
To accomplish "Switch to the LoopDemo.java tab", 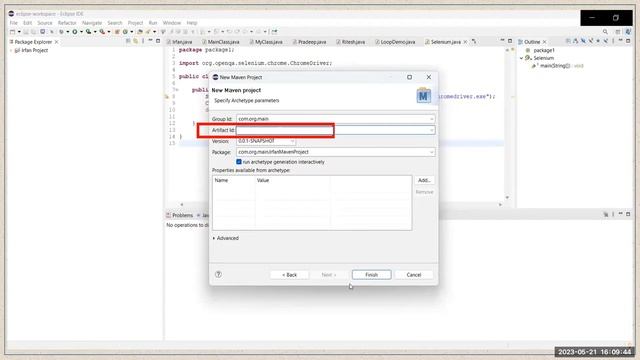I will click(x=398, y=42).
